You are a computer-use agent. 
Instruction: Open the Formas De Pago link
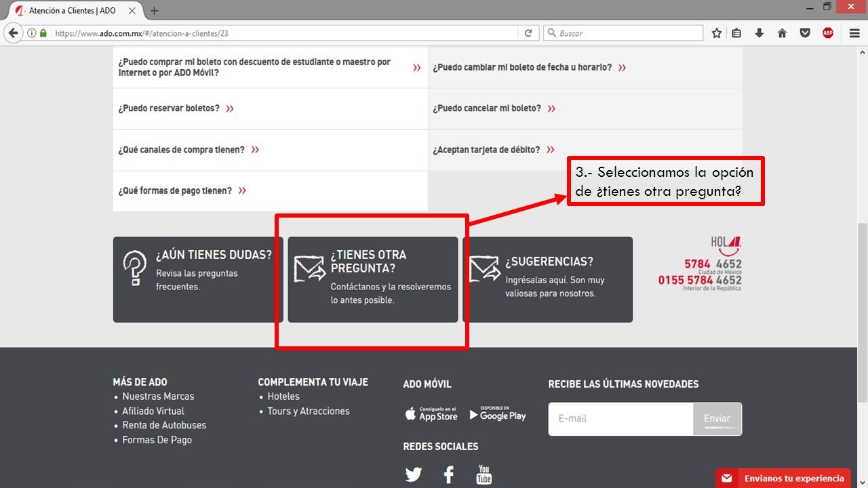coord(157,440)
